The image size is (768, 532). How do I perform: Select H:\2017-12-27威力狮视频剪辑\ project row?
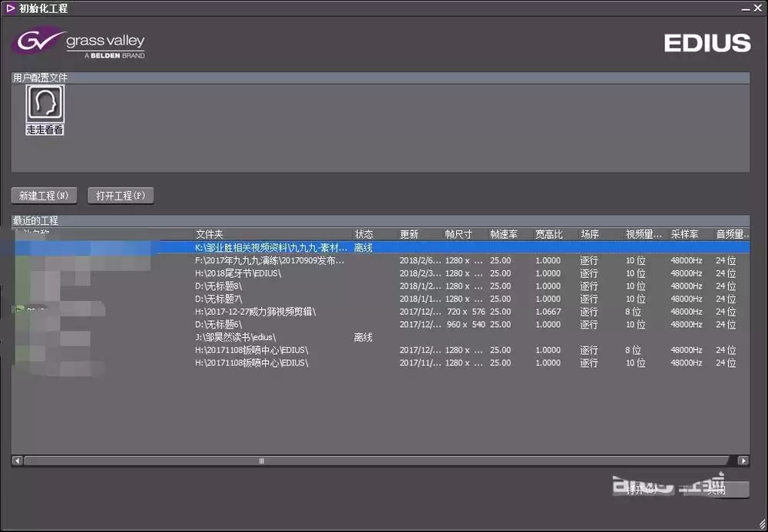(380, 312)
